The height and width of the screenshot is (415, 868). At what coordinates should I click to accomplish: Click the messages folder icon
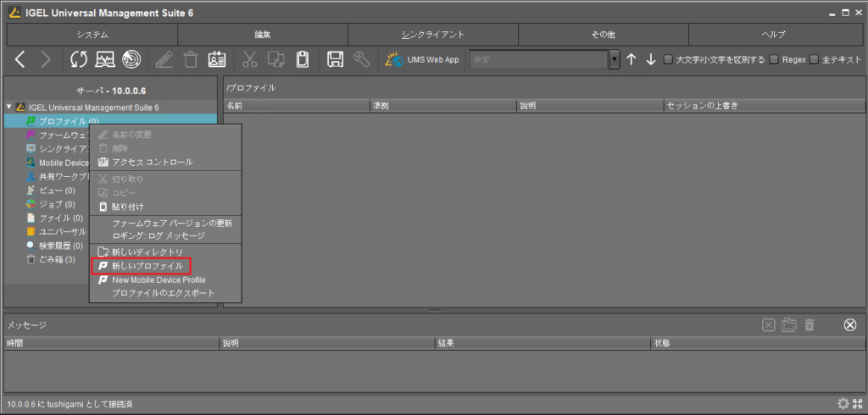[789, 325]
